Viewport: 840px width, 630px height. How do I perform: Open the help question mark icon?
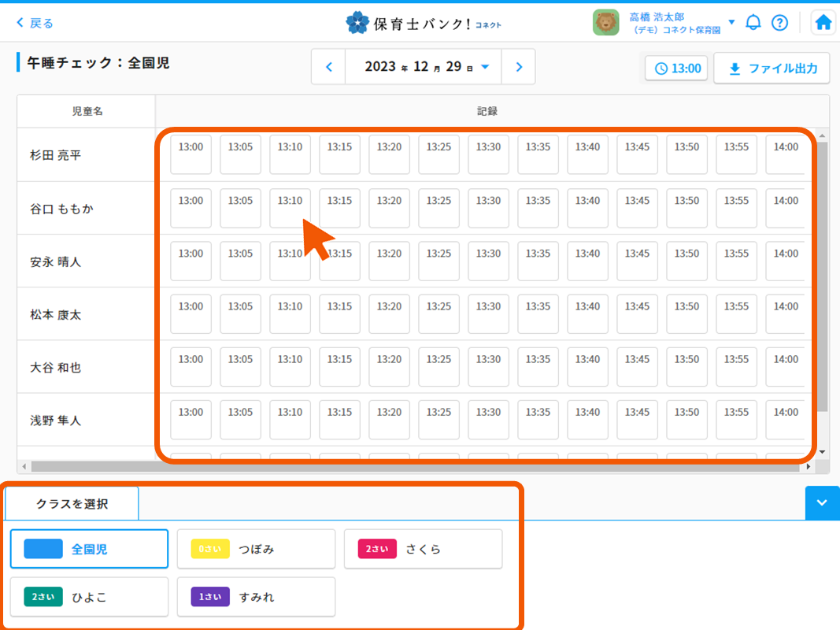point(779,22)
